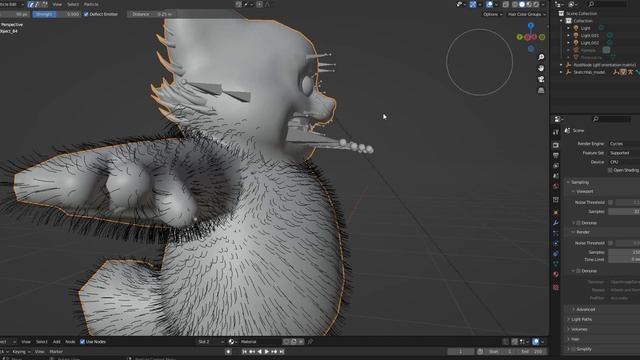Select solid viewport shading icon
This screenshot has width=640, height=360.
pos(522,4)
